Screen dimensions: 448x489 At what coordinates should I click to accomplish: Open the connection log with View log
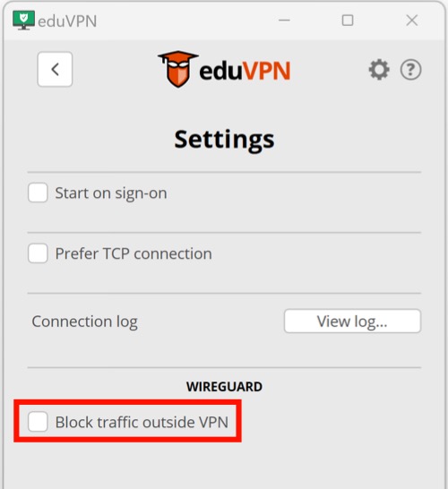tap(352, 321)
